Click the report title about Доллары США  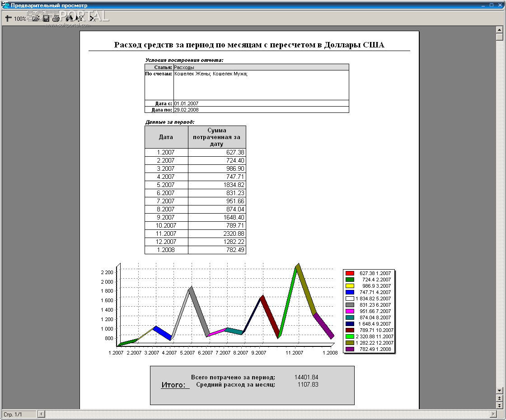(249, 45)
